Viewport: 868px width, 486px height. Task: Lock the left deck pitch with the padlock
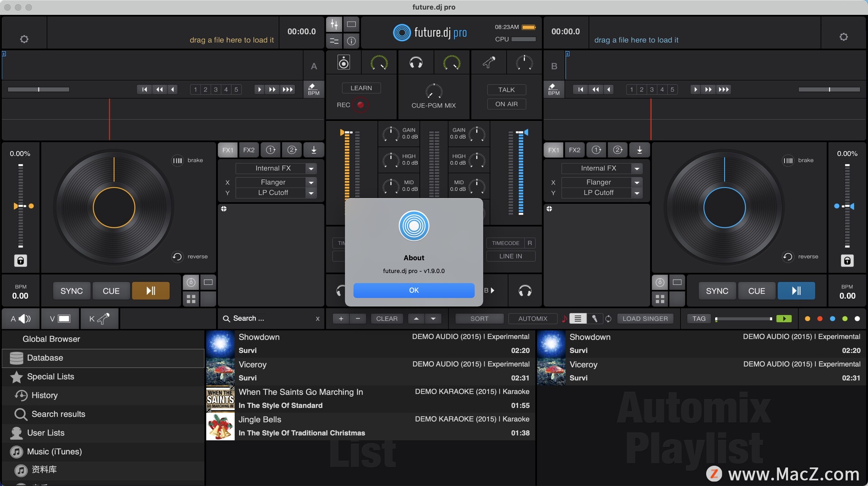tap(20, 261)
